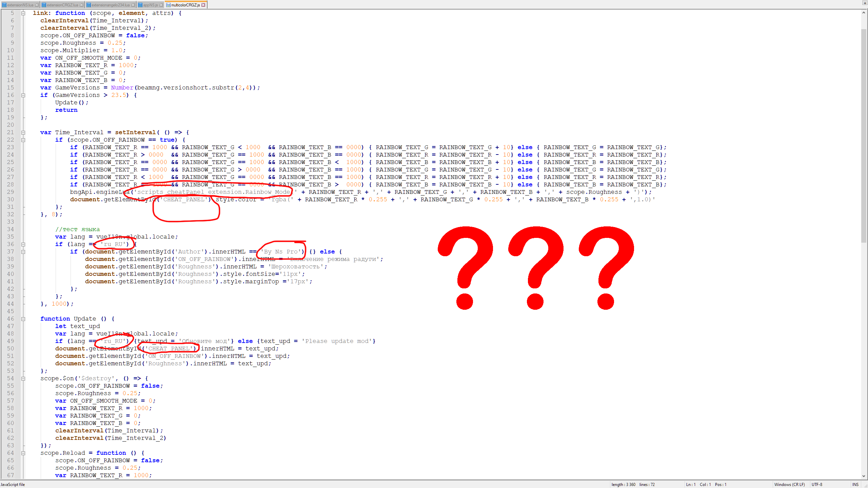Click the UTF-8 encoding status field
The width and height of the screenshot is (868, 488).
tap(817, 485)
